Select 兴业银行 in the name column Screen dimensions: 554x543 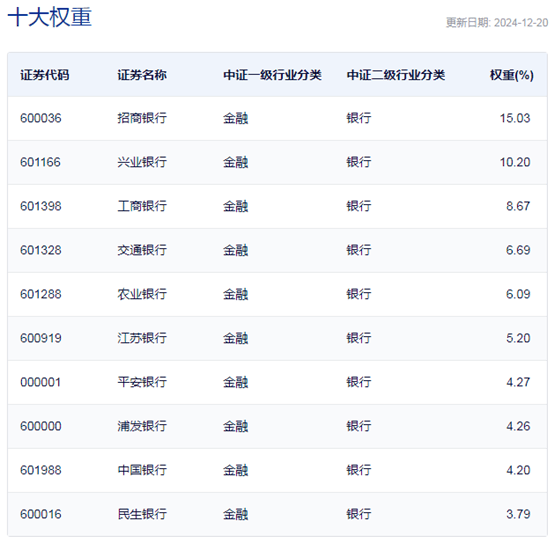coord(142,162)
